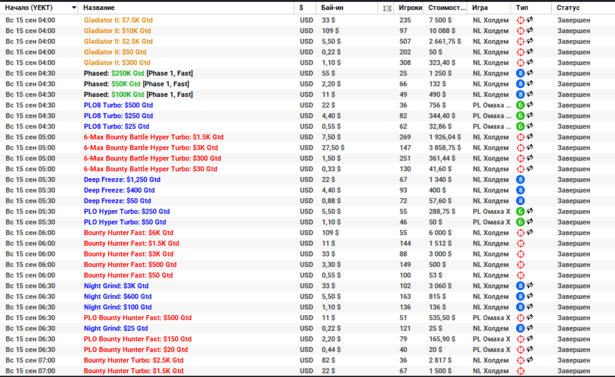Image resolution: width=615 pixels, height=377 pixels.
Task: Sort list by Игроки column header
Action: 410,8
